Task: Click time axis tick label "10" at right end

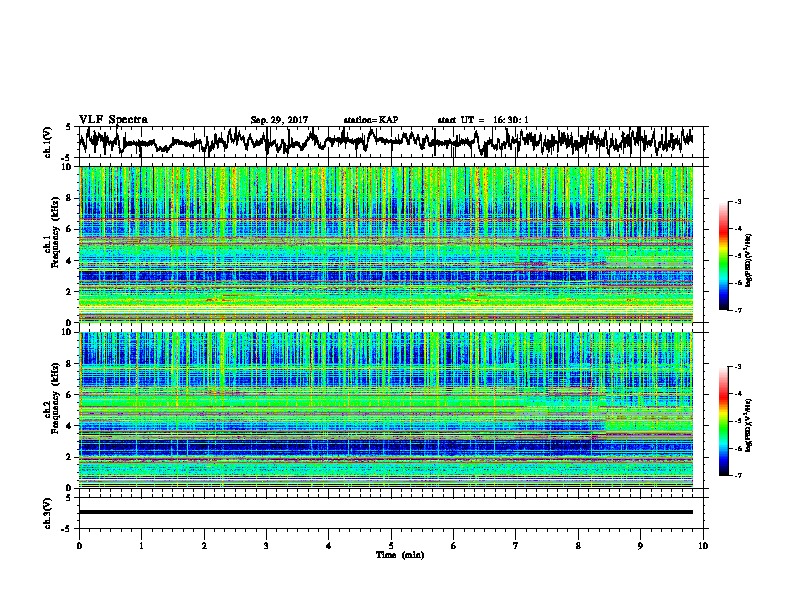Action: (703, 546)
